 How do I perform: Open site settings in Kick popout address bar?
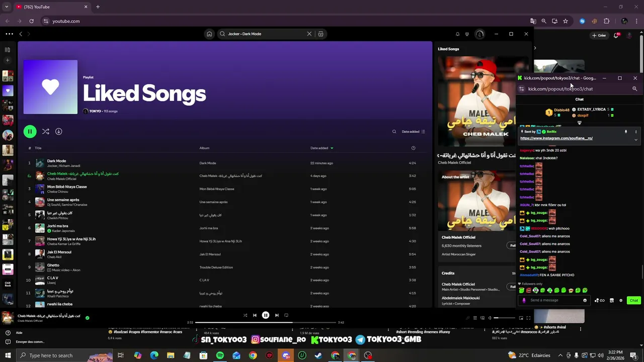pyautogui.click(x=521, y=88)
